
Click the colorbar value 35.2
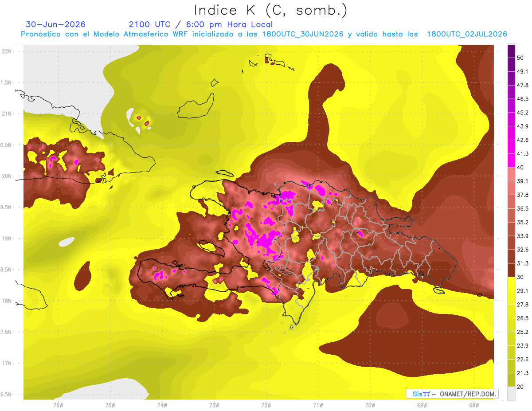[522, 222]
